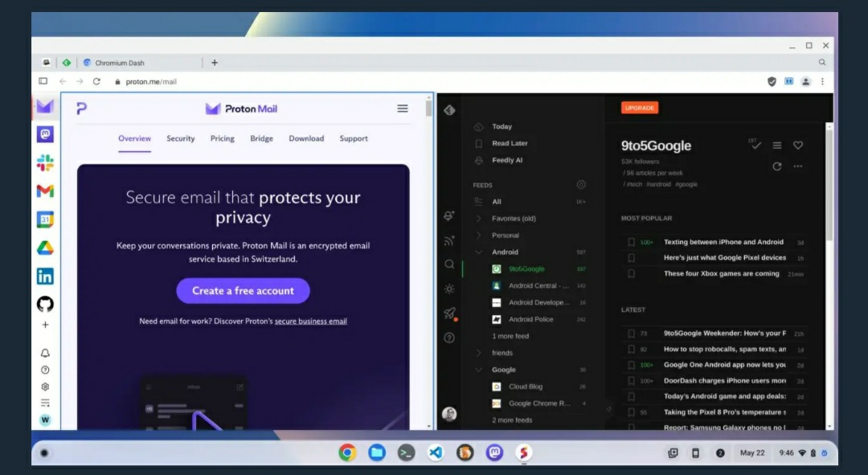Open Mastodon from the left sidebar
This screenshot has height=475, width=868.
click(45, 134)
